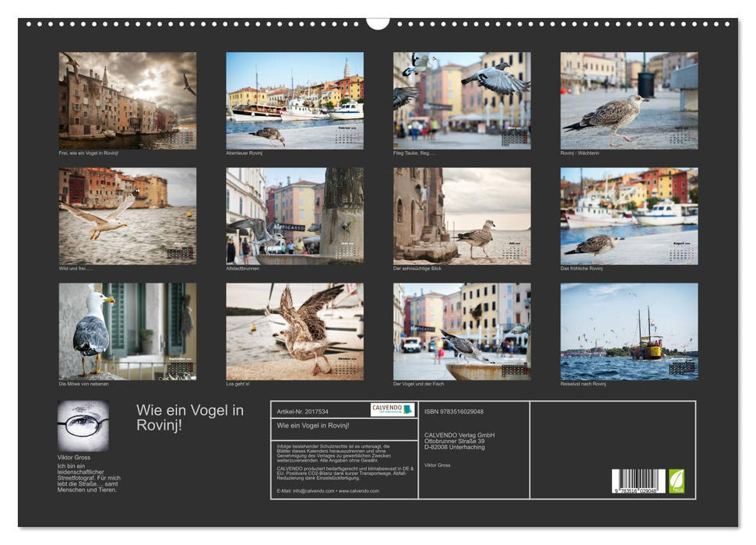Select the green eco leaf icon
Image resolution: width=756 pixels, height=545 pixels.
[676, 481]
